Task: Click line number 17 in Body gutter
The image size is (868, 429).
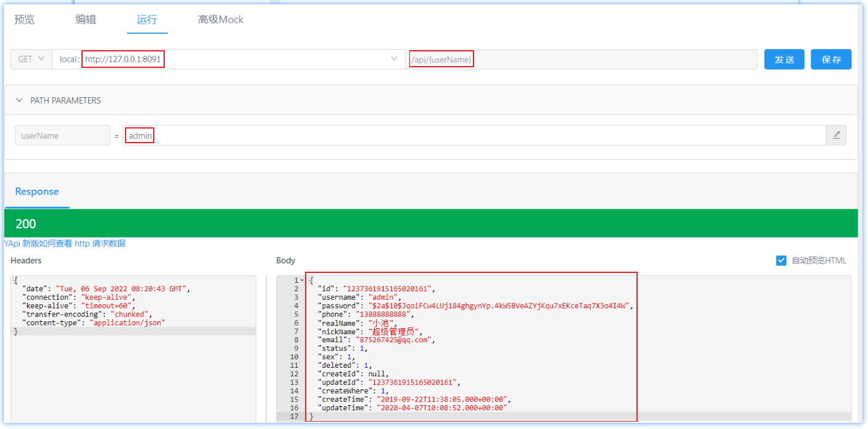Action: [294, 417]
